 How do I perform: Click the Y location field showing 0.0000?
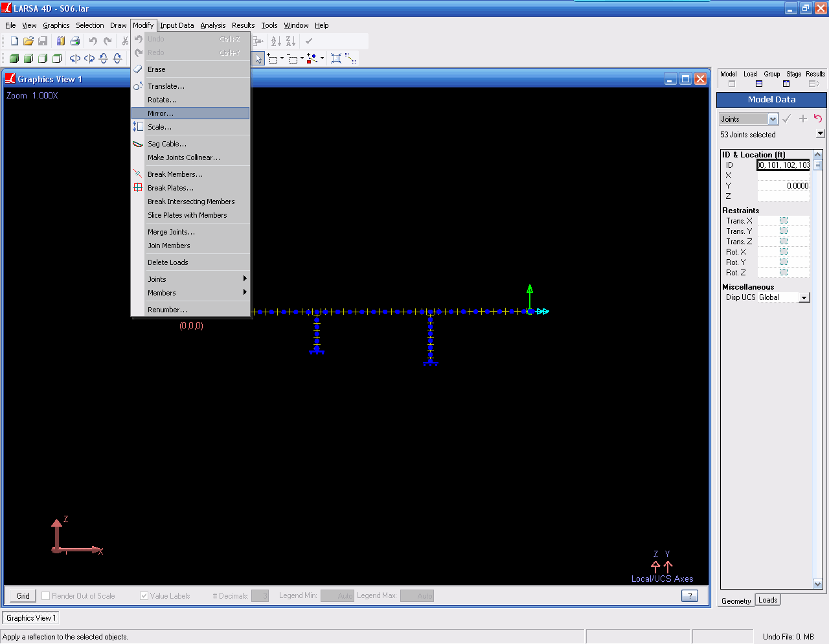tap(784, 185)
